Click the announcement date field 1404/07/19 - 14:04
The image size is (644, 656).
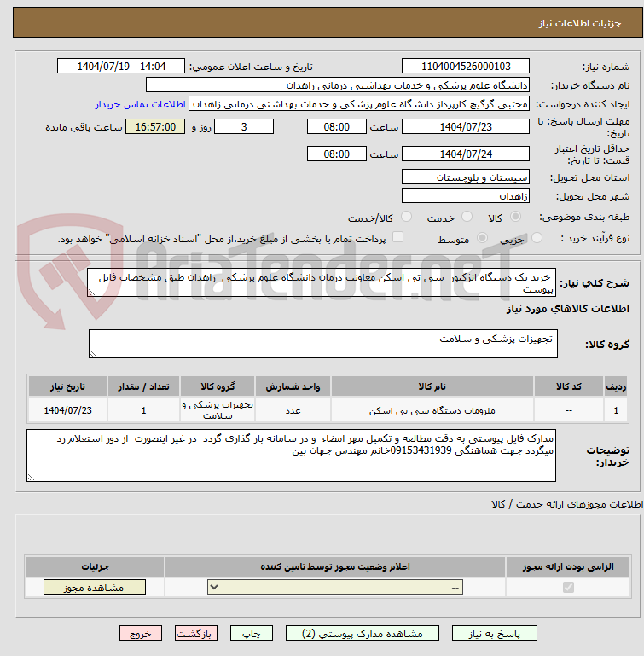click(x=121, y=66)
